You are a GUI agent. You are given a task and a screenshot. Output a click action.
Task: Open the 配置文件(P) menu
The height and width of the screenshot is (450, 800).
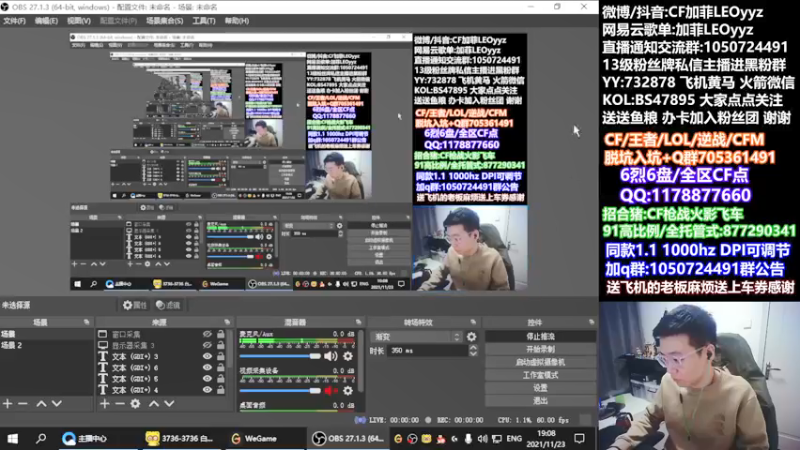(118, 21)
